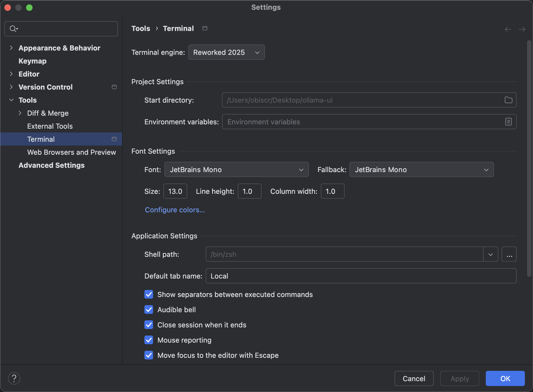Open the help question mark button
This screenshot has height=392, width=533.
tap(14, 378)
